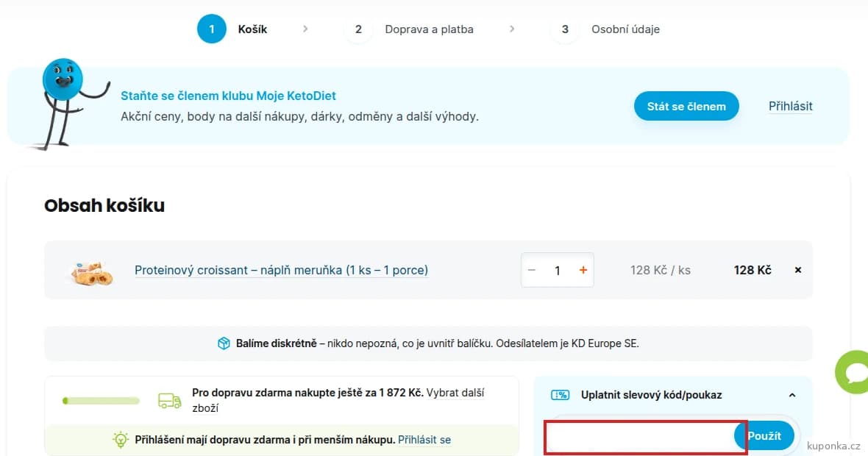Click the lightbulb tip icon

coord(120,440)
